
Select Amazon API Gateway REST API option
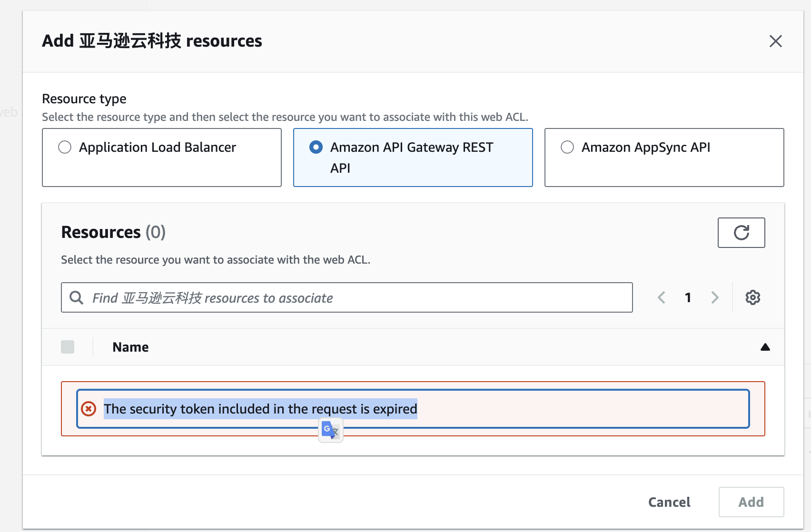tap(413, 158)
